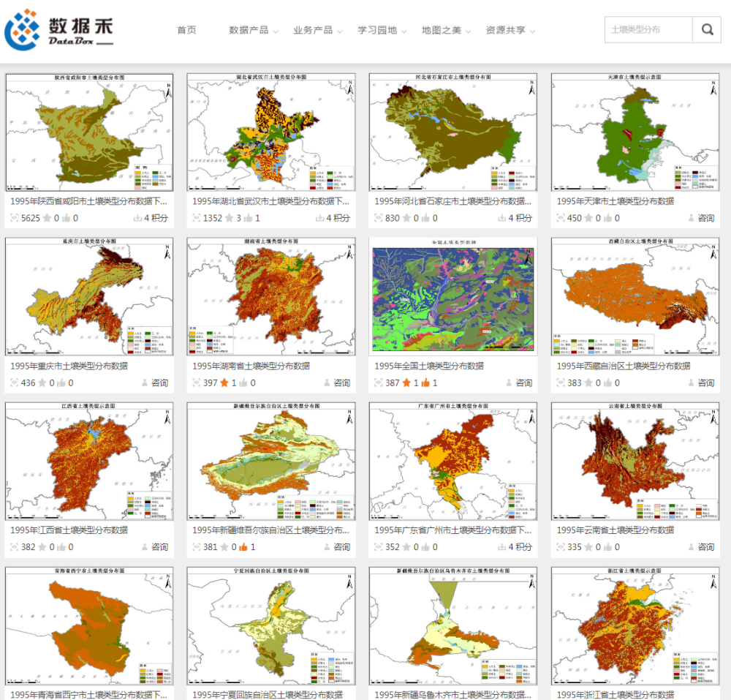The width and height of the screenshot is (731, 700).
Task: Click the star icon on the 江西省 card
Action: [42, 547]
